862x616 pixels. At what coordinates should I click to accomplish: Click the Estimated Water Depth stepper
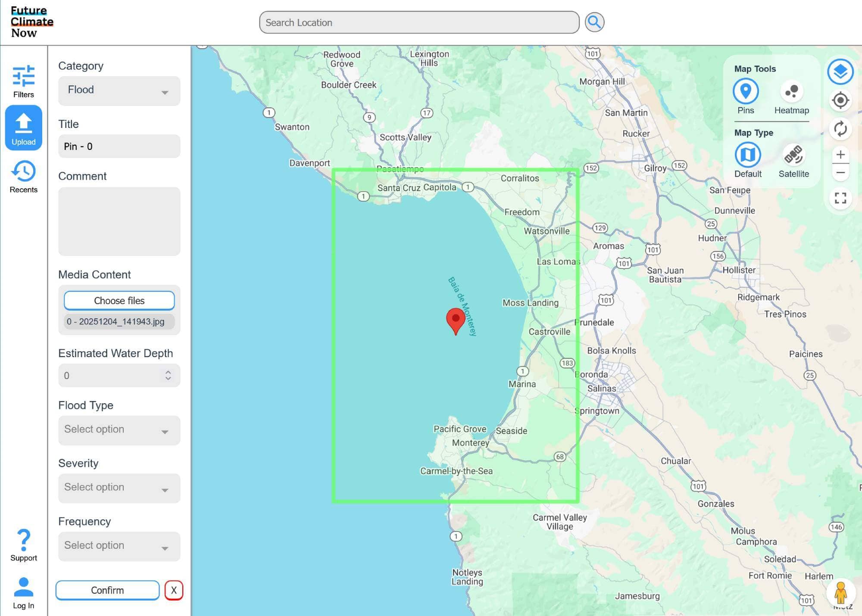click(168, 375)
